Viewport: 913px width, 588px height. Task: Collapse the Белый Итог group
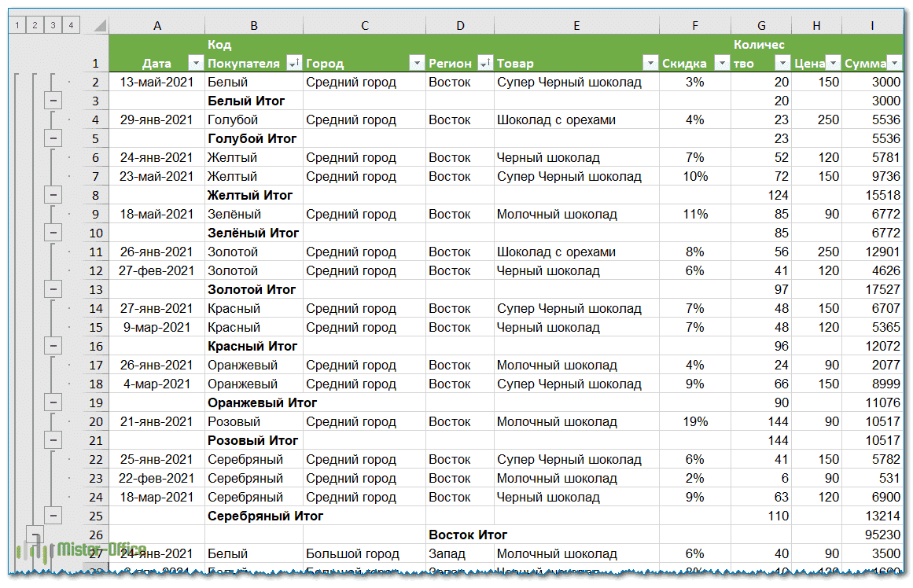click(x=53, y=101)
